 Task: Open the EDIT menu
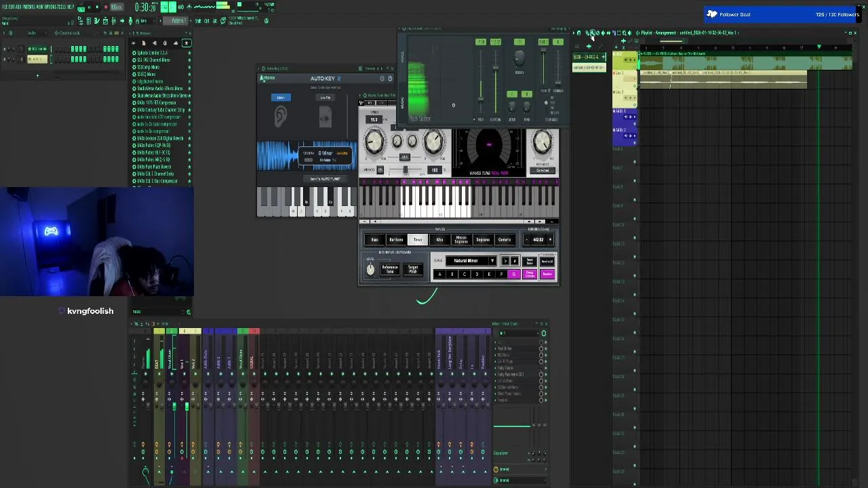12,7
